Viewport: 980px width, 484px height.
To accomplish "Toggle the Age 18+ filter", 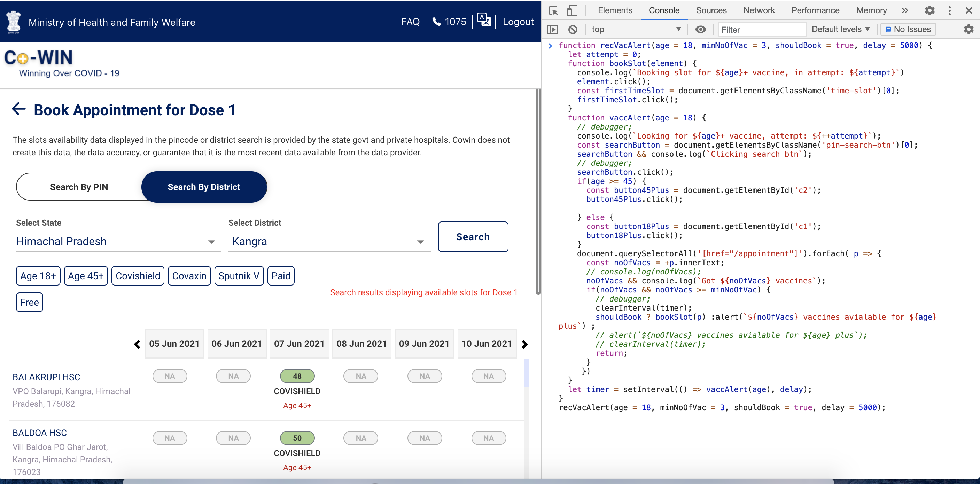I will [x=38, y=275].
